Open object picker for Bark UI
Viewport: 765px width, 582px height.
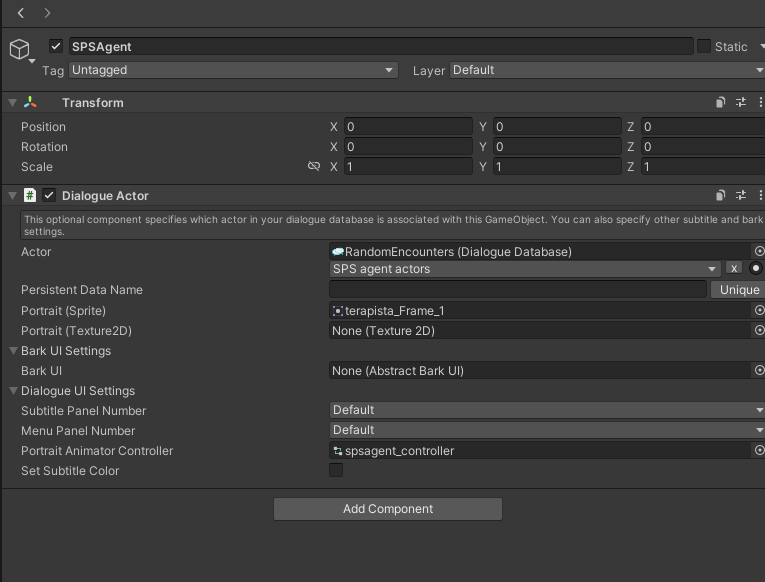(x=759, y=370)
